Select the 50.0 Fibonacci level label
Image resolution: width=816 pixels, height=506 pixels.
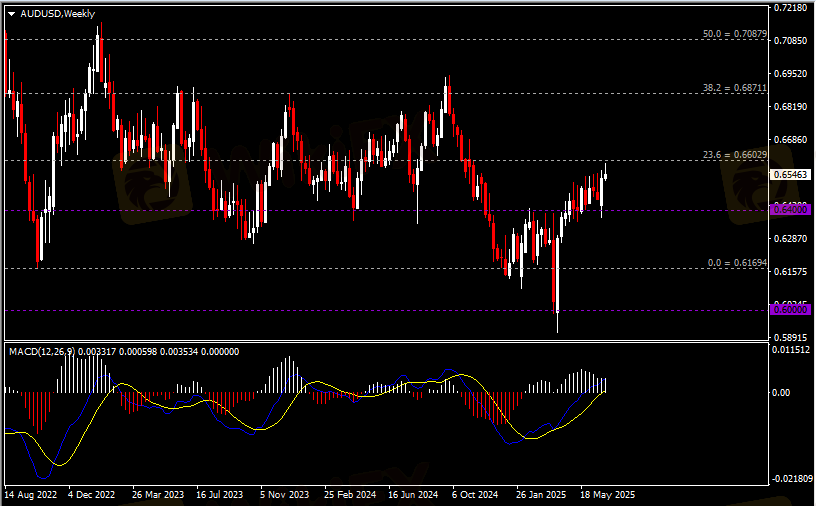click(x=735, y=34)
